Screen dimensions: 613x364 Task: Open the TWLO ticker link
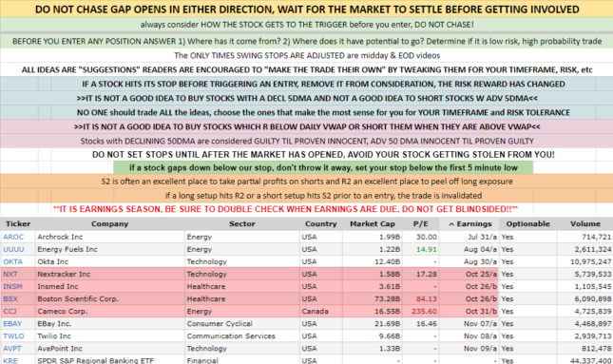click(x=13, y=336)
